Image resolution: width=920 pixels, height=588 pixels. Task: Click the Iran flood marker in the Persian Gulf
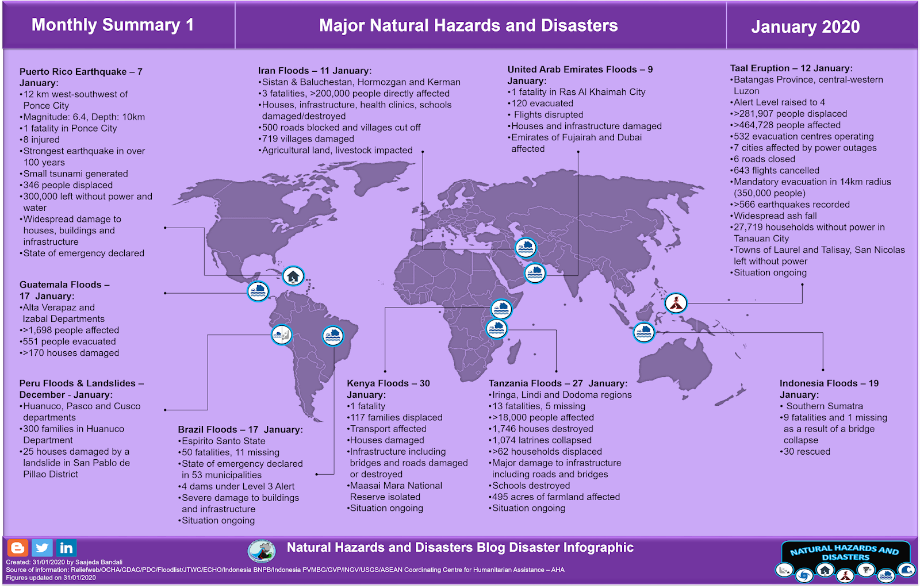click(526, 248)
